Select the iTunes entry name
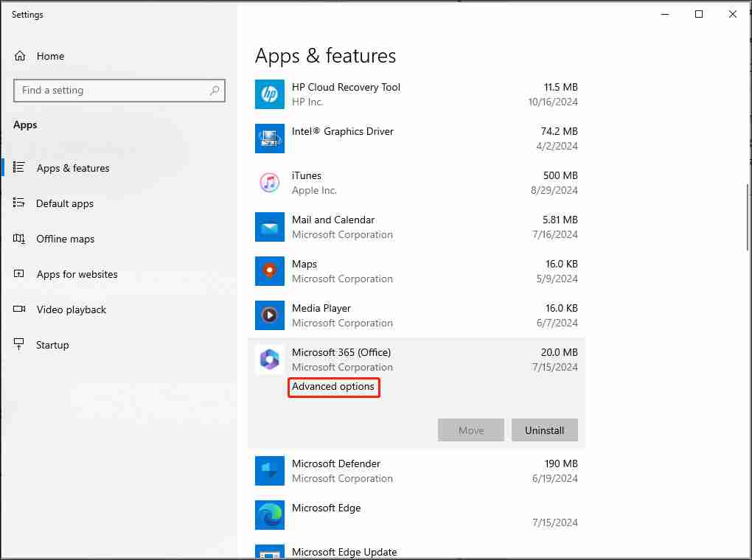Viewport: 752px width, 560px height. pos(307,175)
